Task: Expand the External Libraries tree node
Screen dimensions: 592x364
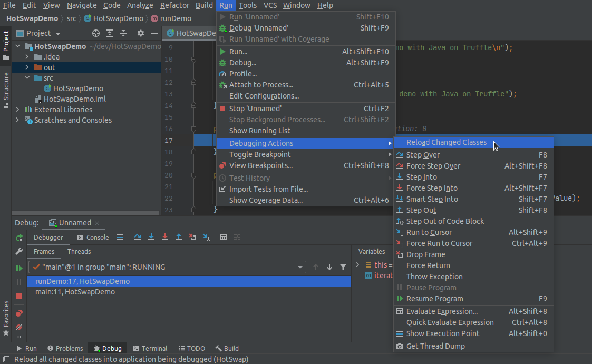Action: pyautogui.click(x=18, y=110)
